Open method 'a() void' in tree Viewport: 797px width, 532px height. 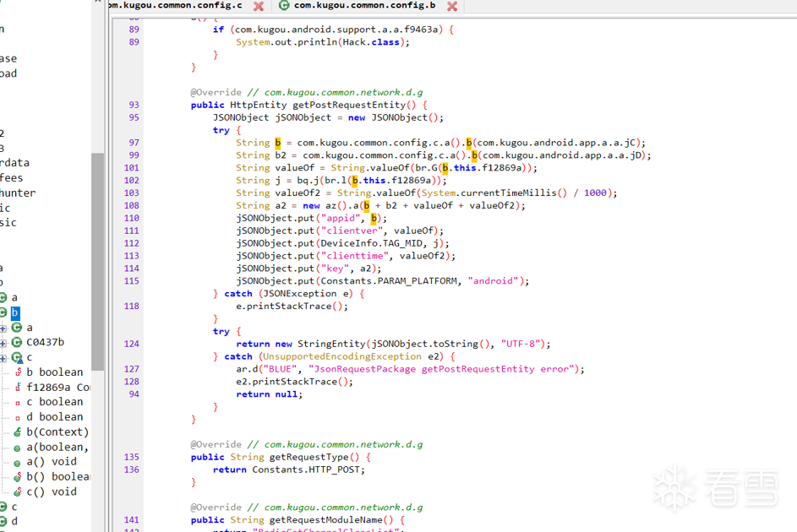[52, 461]
